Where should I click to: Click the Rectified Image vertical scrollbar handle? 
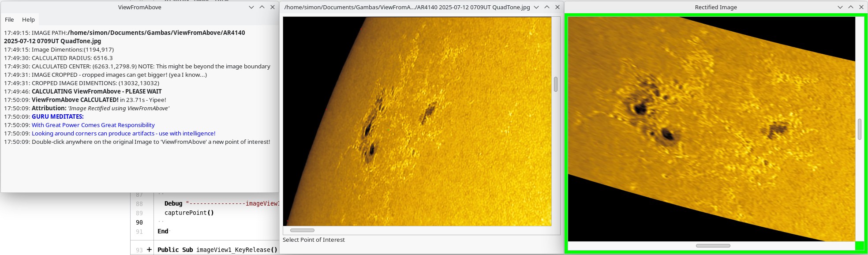click(x=860, y=129)
